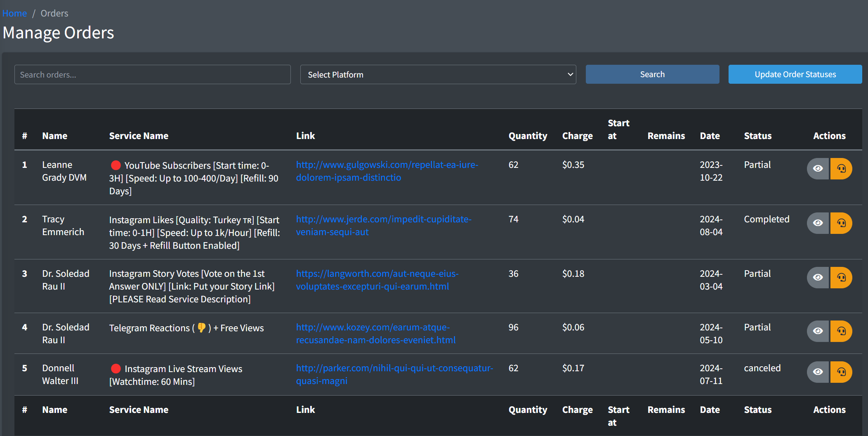Focus the Search orders input field
868x436 pixels.
[x=153, y=75]
